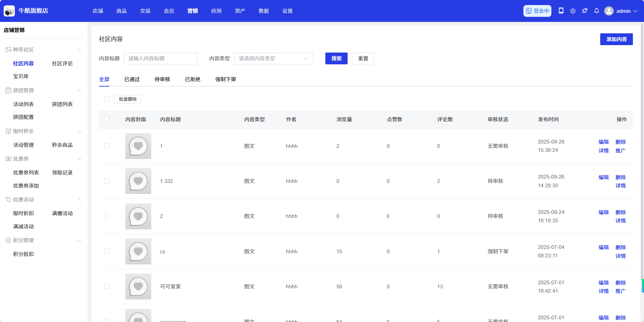Viewport: 644px width, 322px height.
Task: Open the notification bell
Action: [597, 11]
